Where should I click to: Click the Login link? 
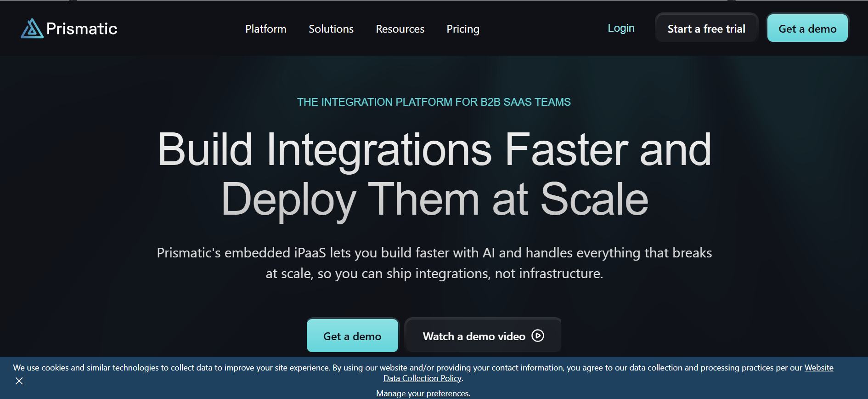tap(621, 28)
